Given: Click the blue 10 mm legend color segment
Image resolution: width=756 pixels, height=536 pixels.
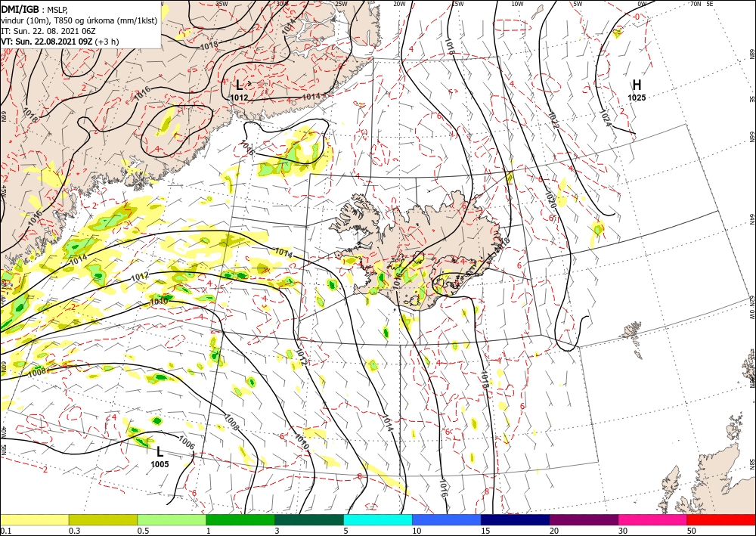Looking at the screenshot, I should pos(447,519).
